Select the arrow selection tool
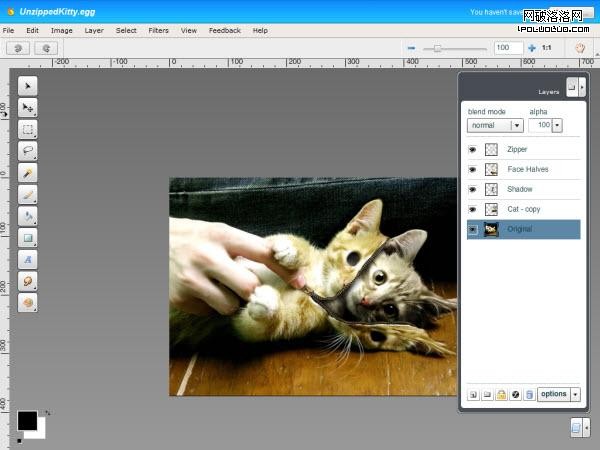Image resolution: width=600 pixels, height=450 pixels. tap(28, 86)
